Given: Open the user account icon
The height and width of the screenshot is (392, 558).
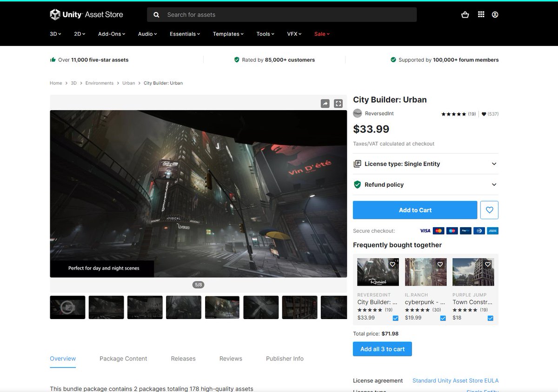Looking at the screenshot, I should click(495, 14).
